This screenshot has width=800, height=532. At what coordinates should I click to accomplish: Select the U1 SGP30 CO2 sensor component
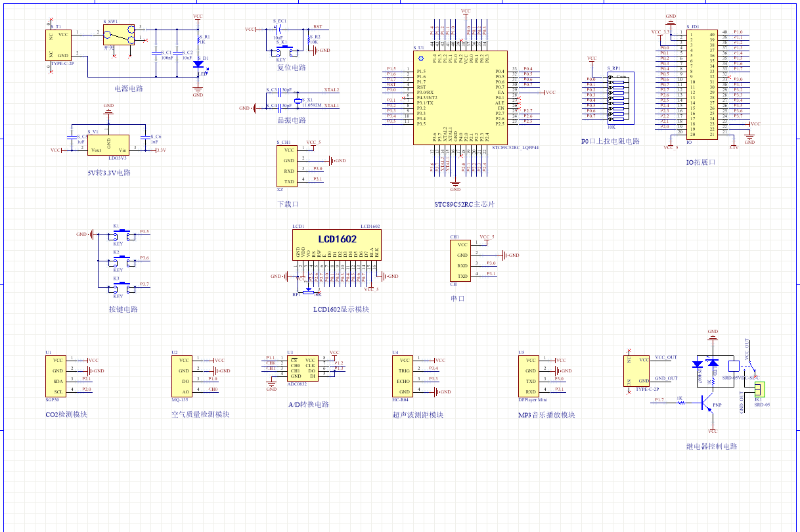(56, 376)
